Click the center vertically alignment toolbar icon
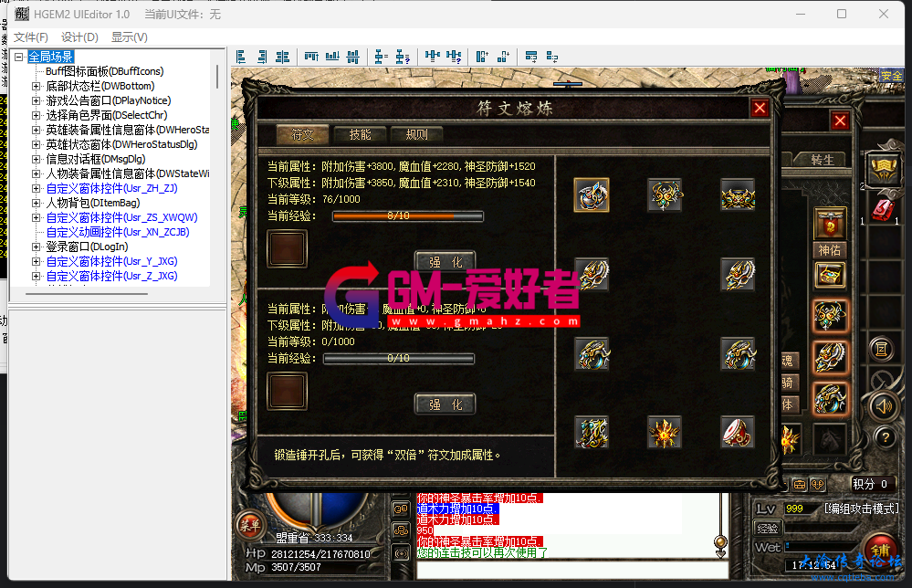Image resolution: width=912 pixels, height=588 pixels. point(353,57)
